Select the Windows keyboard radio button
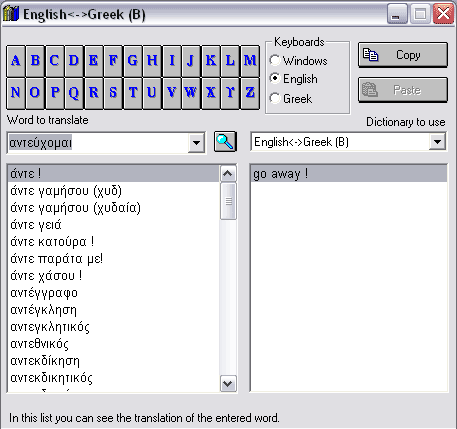This screenshot has height=429, width=457. [x=275, y=60]
